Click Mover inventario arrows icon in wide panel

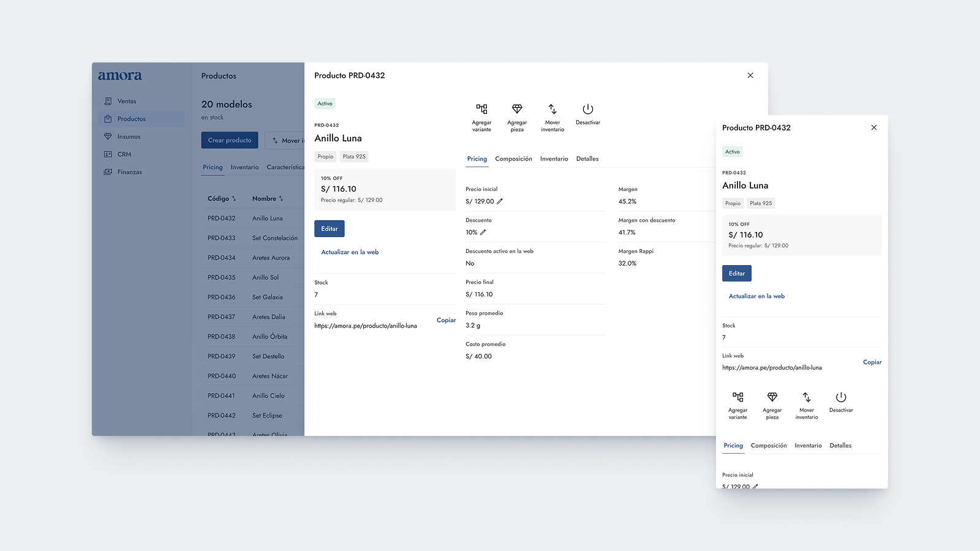(552, 109)
